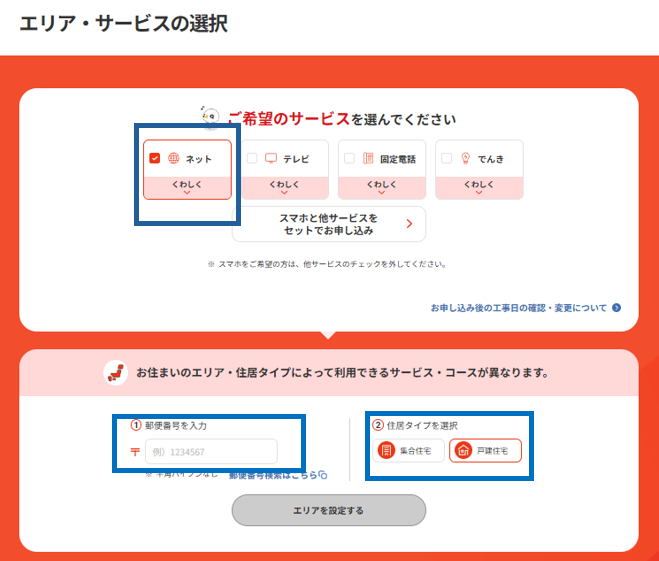659x561 pixels.
Task: Expand くわしく under テレビ
Action: point(285,187)
